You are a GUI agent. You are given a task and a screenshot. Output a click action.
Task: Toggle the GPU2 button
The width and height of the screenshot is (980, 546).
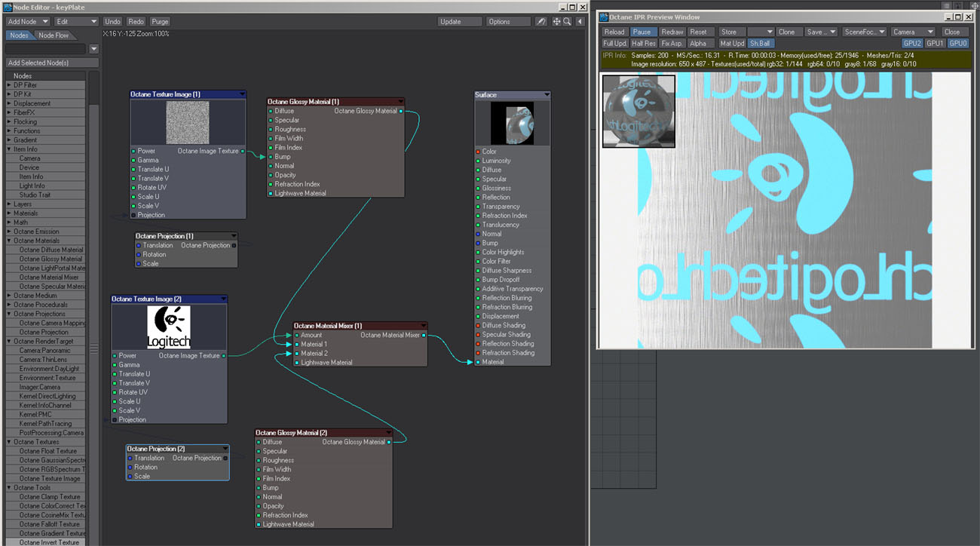(x=913, y=44)
